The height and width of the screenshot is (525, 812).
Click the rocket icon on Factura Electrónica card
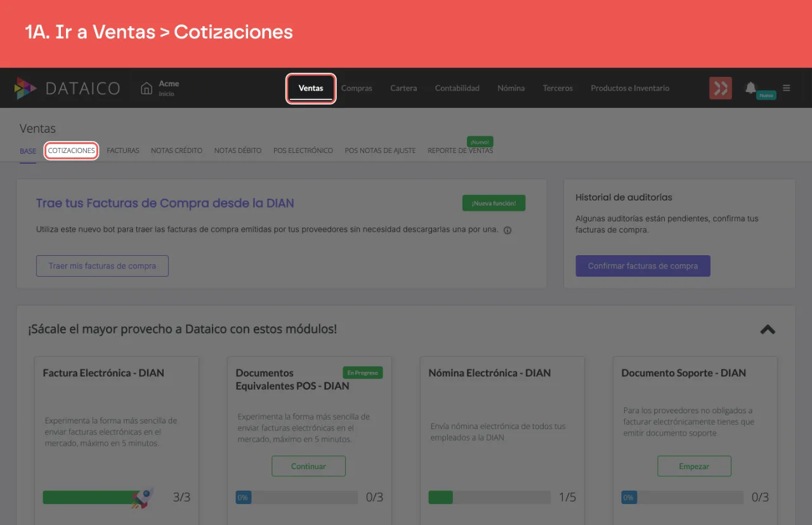143,498
